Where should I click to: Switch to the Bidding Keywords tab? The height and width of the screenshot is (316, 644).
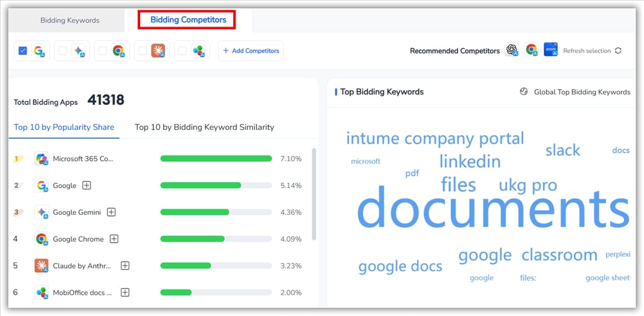click(69, 20)
